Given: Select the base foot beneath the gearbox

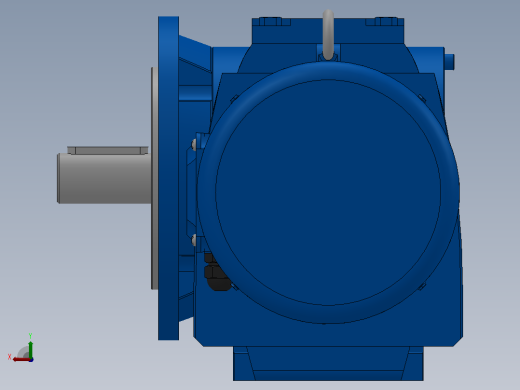Looking at the screenshot, I should click(x=328, y=363).
